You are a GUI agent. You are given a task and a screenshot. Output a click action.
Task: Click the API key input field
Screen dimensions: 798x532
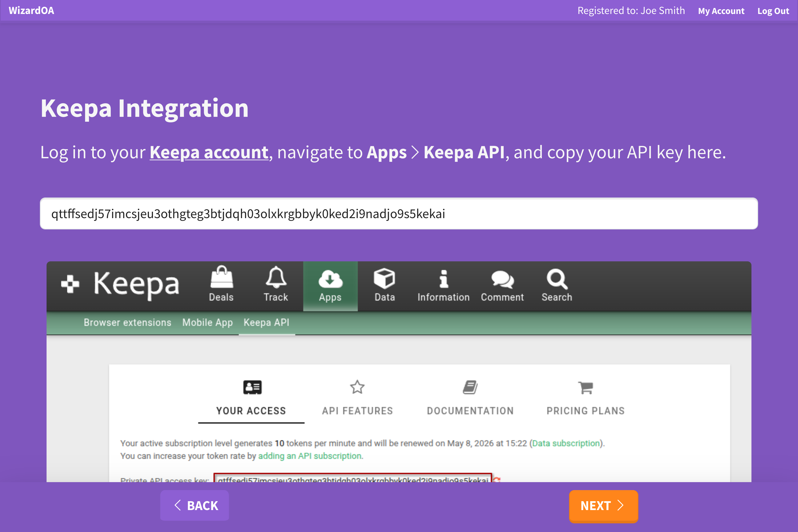coord(399,214)
